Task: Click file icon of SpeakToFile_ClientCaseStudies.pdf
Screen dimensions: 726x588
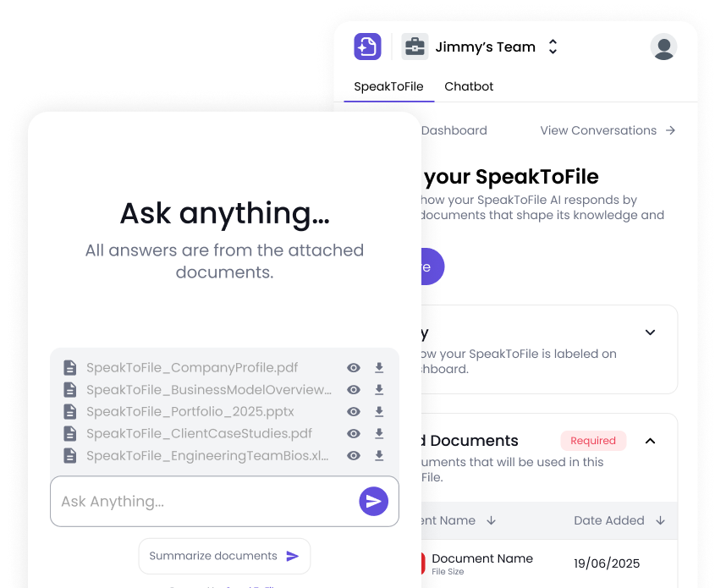Action: (70, 433)
